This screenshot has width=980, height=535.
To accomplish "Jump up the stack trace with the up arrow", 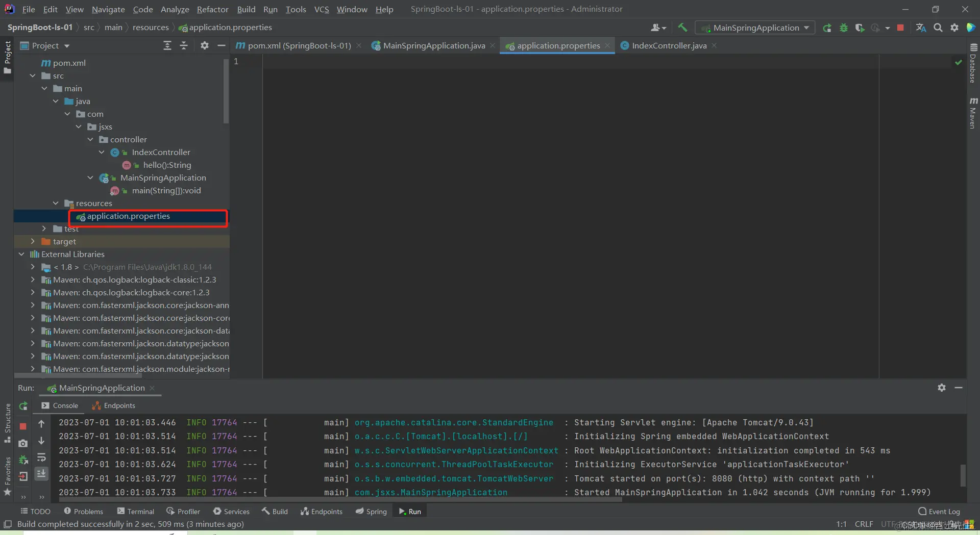I will pyautogui.click(x=42, y=424).
